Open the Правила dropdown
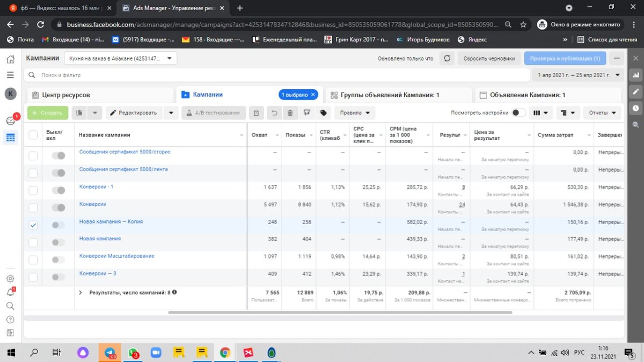This screenshot has height=362, width=644. pyautogui.click(x=354, y=113)
